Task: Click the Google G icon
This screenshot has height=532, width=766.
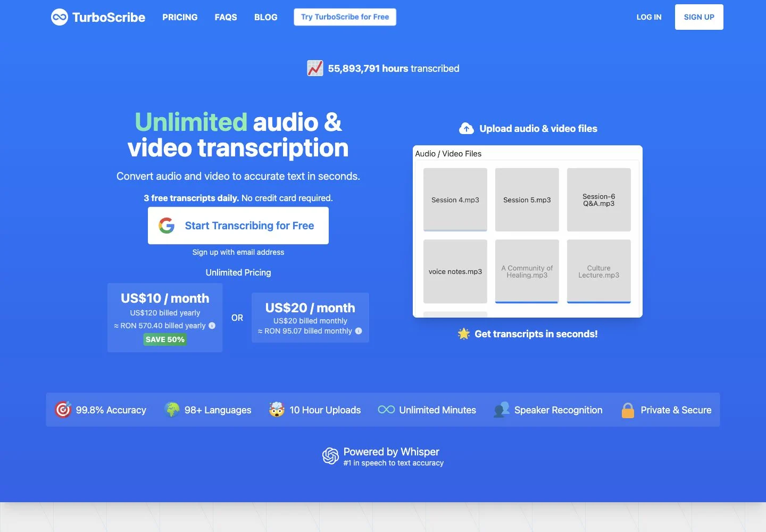Action: (x=166, y=226)
